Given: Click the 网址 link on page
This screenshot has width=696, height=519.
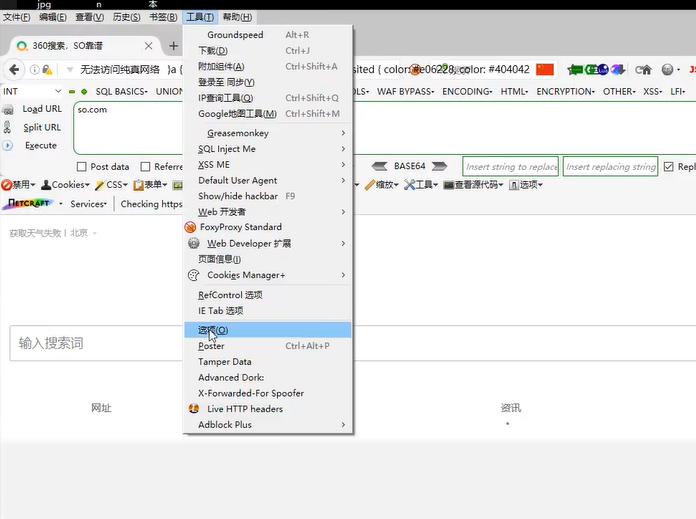Looking at the screenshot, I should pyautogui.click(x=101, y=408).
